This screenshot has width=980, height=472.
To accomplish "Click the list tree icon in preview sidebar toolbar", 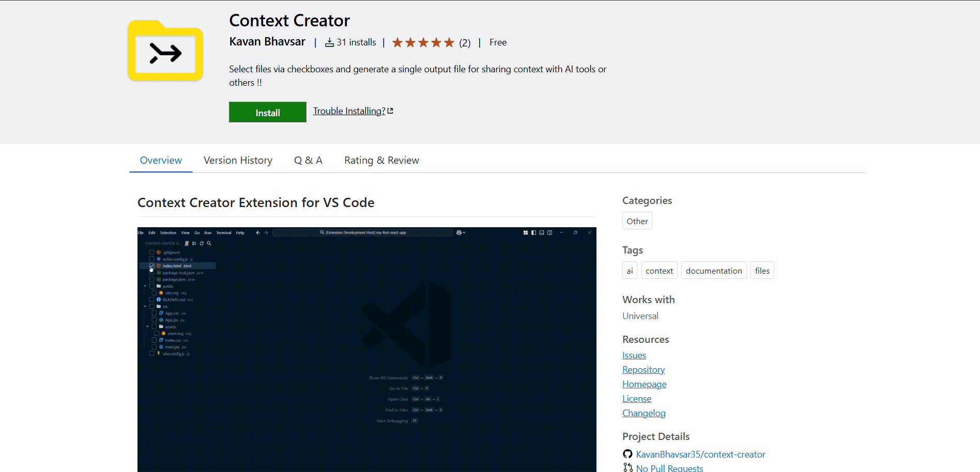I will tap(194, 243).
